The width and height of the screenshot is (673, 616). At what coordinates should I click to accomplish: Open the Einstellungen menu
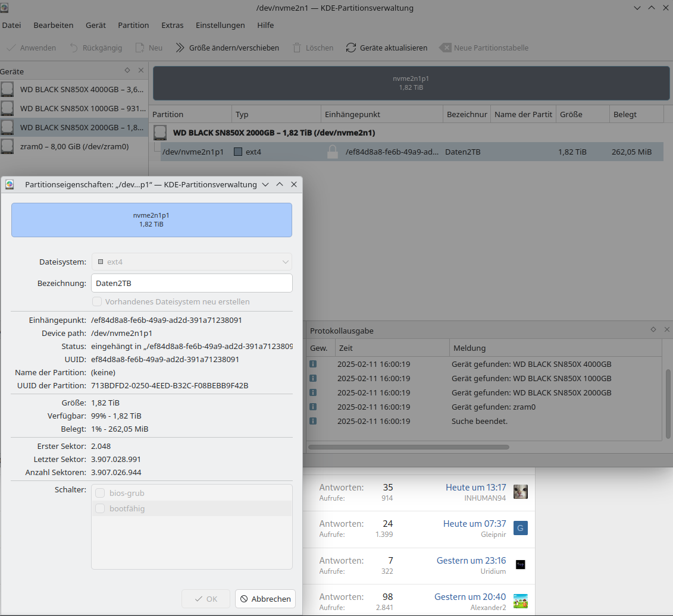(x=220, y=26)
